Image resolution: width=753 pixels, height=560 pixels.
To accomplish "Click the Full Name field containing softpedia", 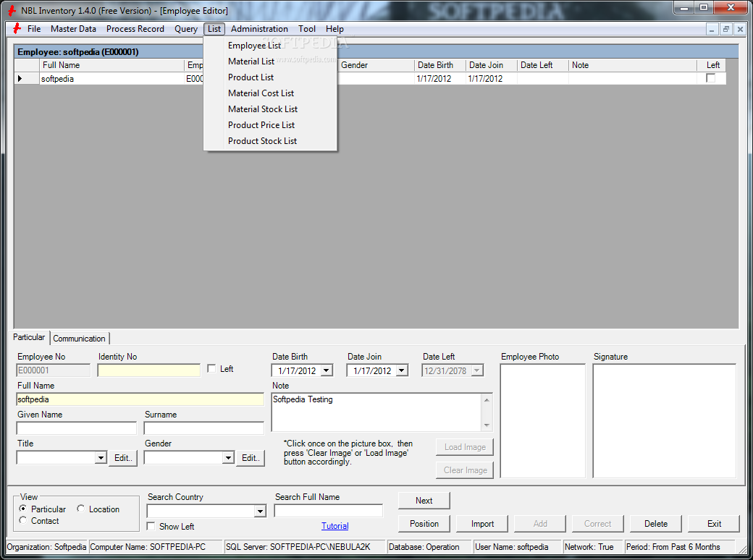I will tap(140, 399).
